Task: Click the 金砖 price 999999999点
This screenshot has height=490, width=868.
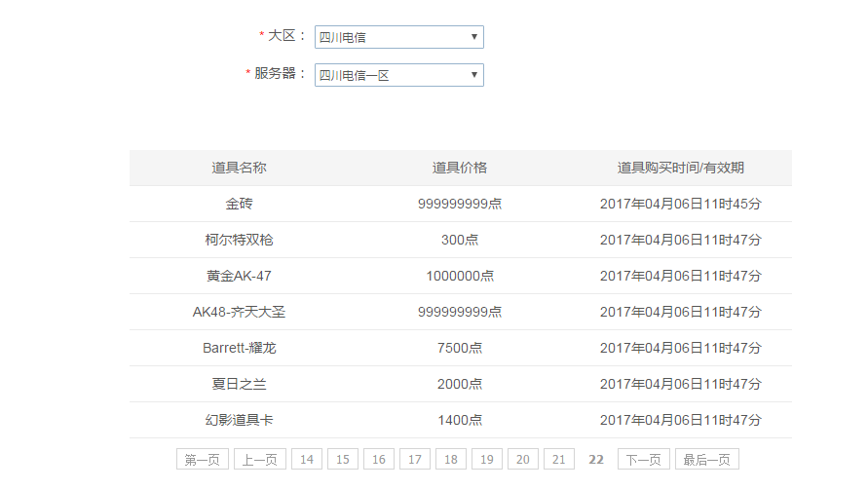Action: click(460, 204)
